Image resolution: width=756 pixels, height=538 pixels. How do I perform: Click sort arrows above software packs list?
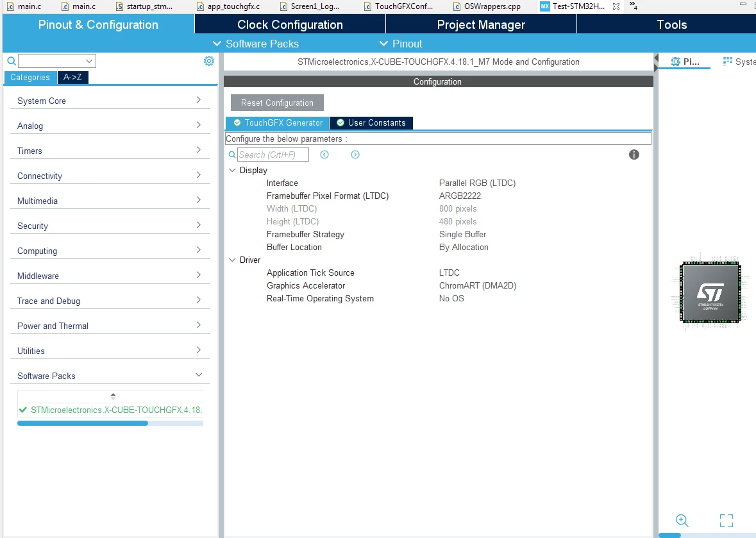point(113,396)
